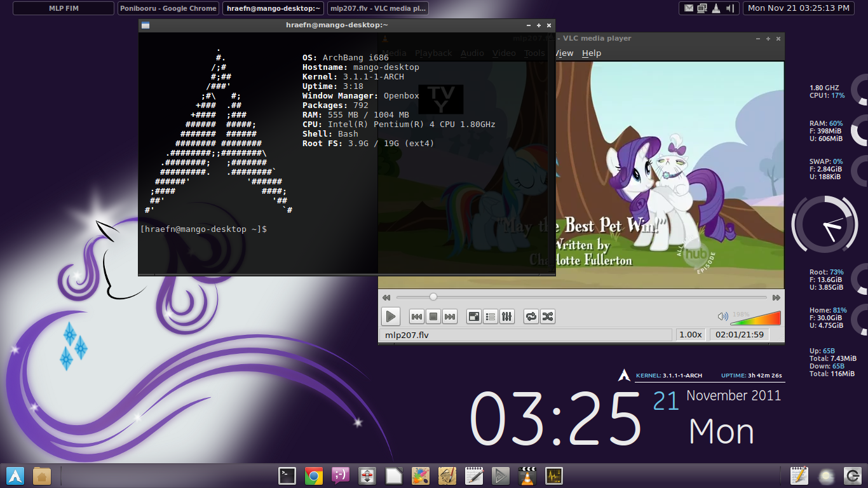868x488 pixels.
Task: Open the mail tray icon
Action: click(689, 8)
